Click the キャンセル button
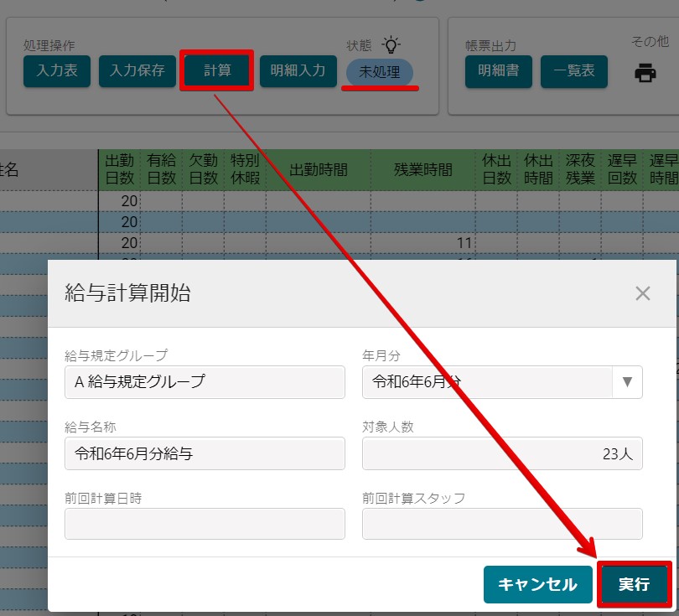Screen dimensions: 679x616 538,584
